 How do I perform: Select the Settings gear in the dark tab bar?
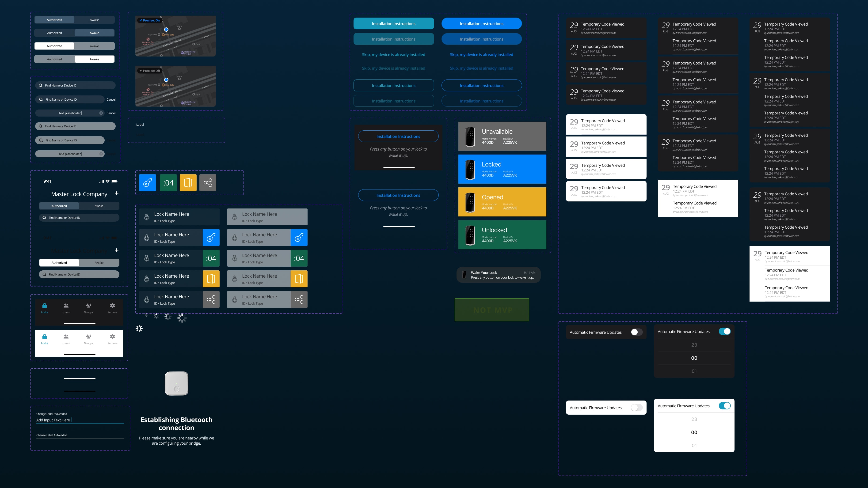point(113,306)
